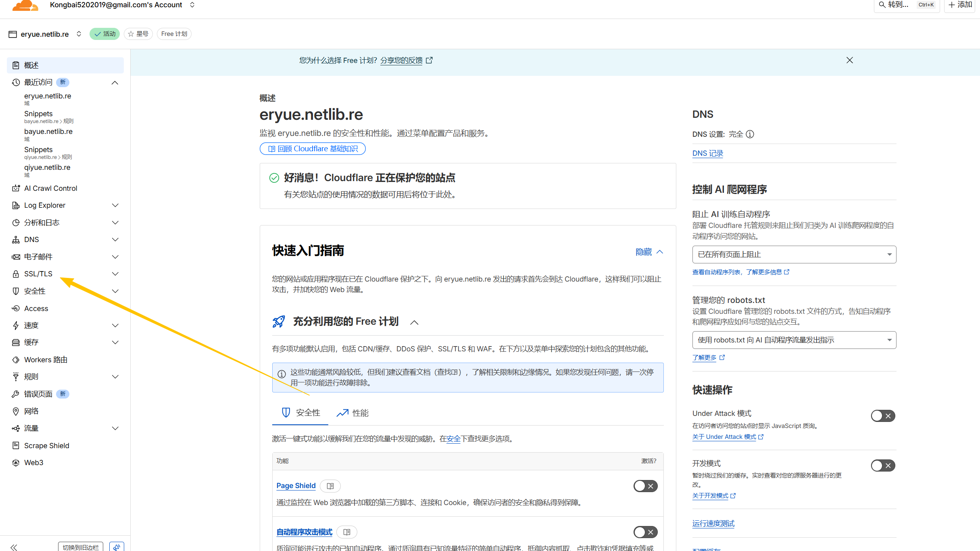Click the Page Shield documentation book icon
The image size is (980, 551).
click(330, 486)
